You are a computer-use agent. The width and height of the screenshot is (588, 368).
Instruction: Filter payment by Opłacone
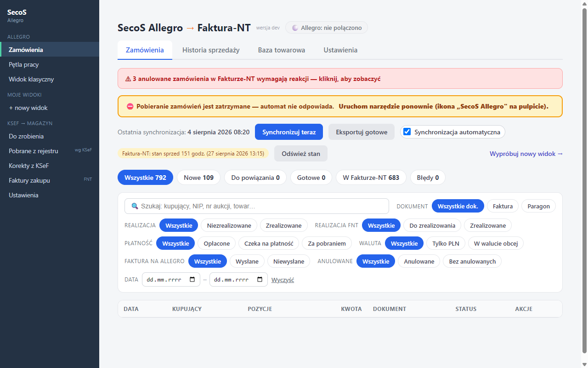click(x=217, y=243)
